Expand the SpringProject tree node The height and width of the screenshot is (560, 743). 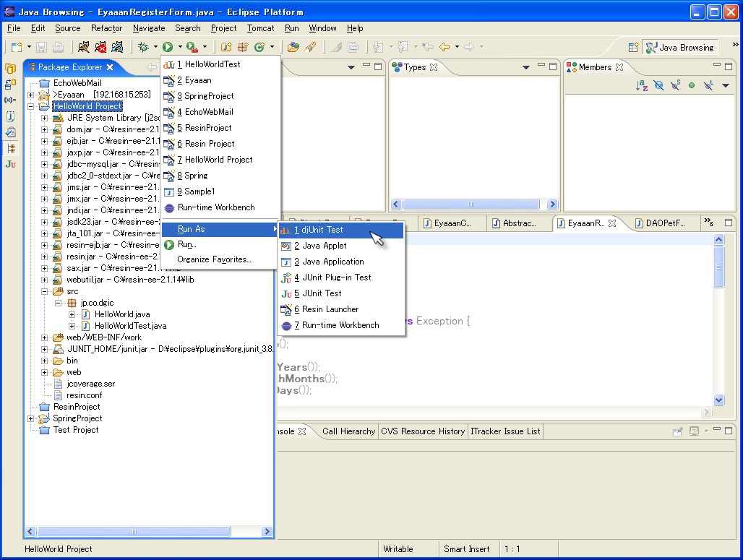tap(30, 418)
